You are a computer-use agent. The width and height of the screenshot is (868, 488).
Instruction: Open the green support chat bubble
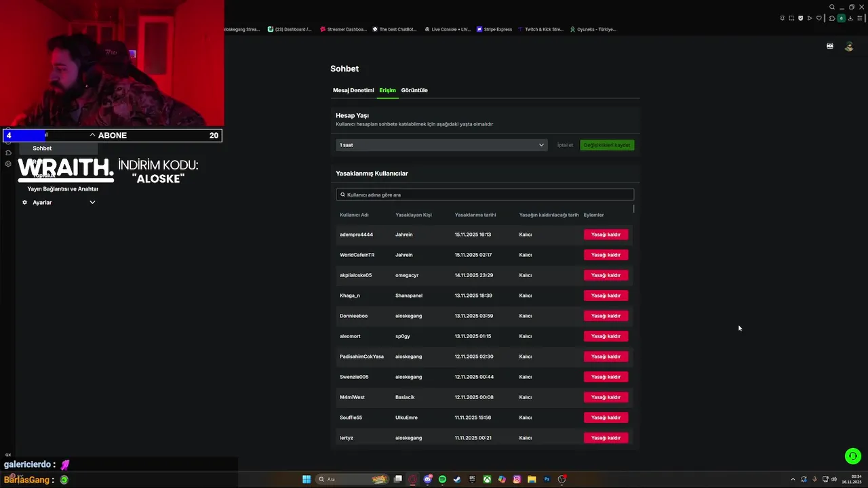(x=853, y=456)
